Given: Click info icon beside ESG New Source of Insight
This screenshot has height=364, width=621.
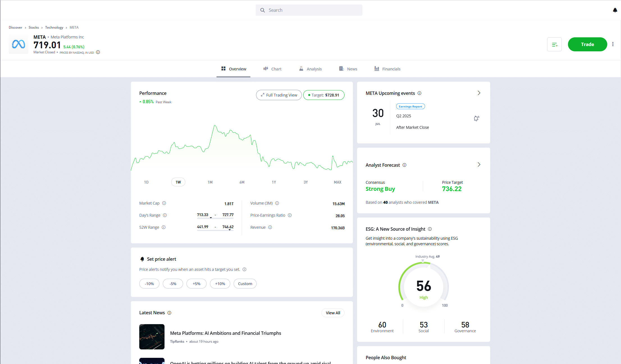Looking at the screenshot, I should pyautogui.click(x=430, y=229).
